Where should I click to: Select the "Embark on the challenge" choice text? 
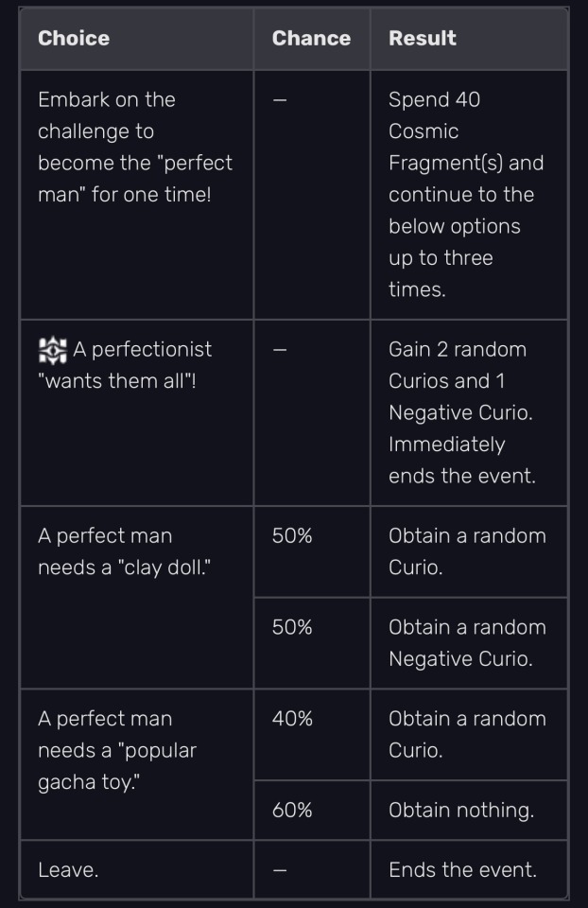135,147
